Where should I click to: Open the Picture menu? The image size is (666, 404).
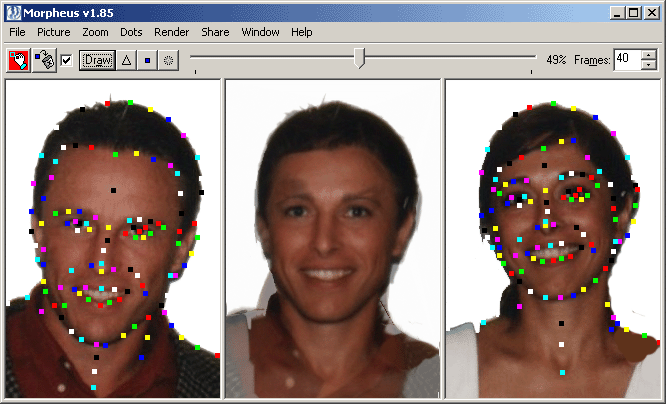pyautogui.click(x=54, y=32)
